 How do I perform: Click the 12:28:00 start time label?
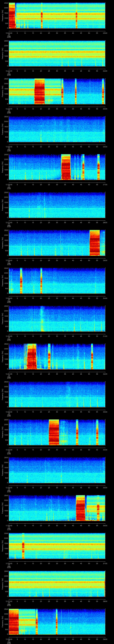coord(9,260)
